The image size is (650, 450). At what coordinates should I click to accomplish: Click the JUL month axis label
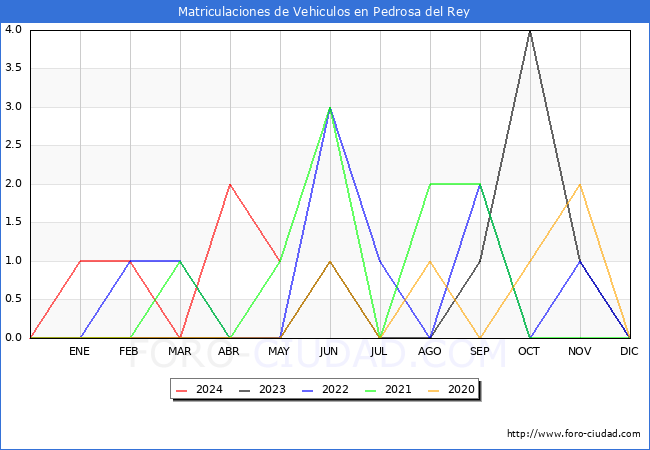coord(379,351)
